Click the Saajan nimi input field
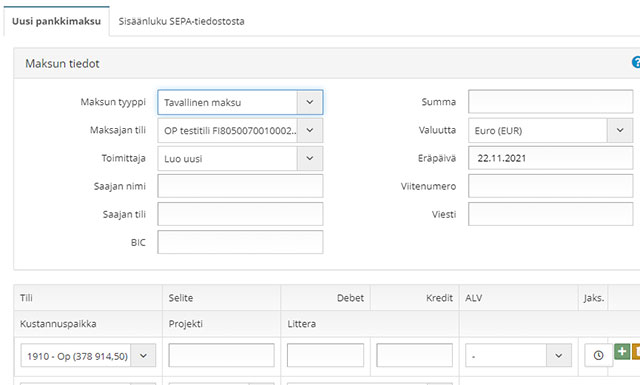 pos(240,186)
